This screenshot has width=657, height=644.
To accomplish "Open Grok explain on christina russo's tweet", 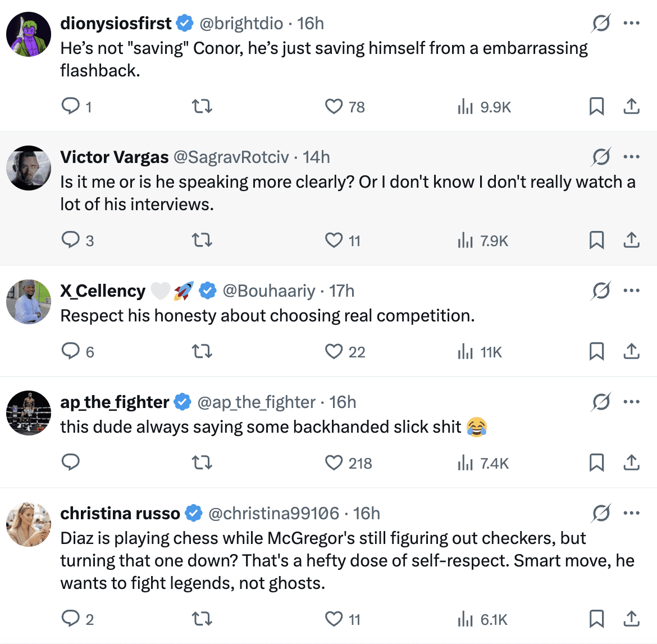I will 601,513.
